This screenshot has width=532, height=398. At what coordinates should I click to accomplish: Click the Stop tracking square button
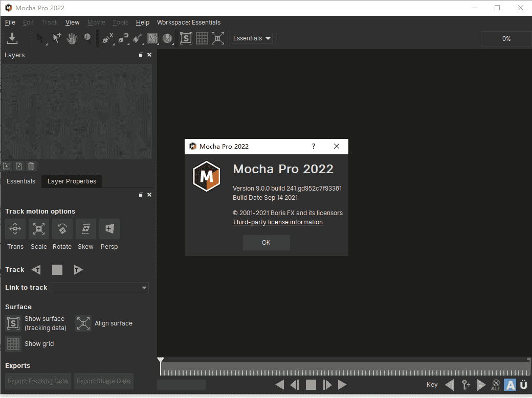pos(57,270)
